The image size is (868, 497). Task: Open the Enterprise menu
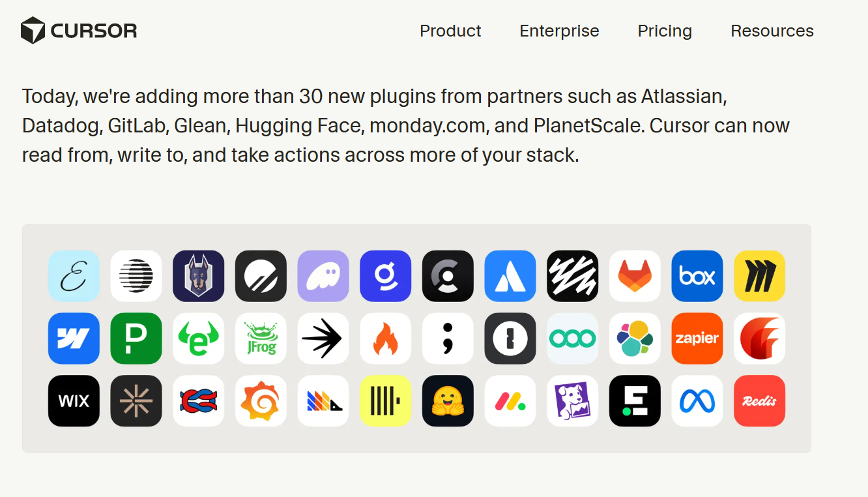[x=559, y=31]
